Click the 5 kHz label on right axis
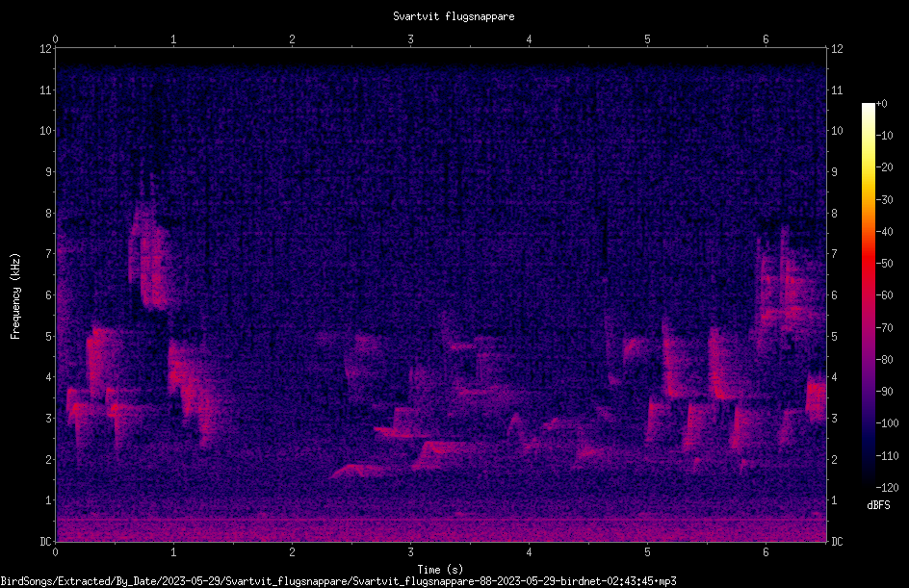909x588 pixels. pos(834,336)
